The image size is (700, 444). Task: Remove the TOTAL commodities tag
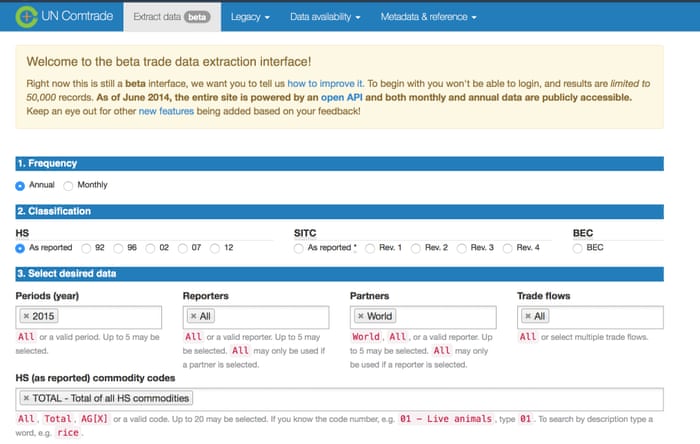26,398
